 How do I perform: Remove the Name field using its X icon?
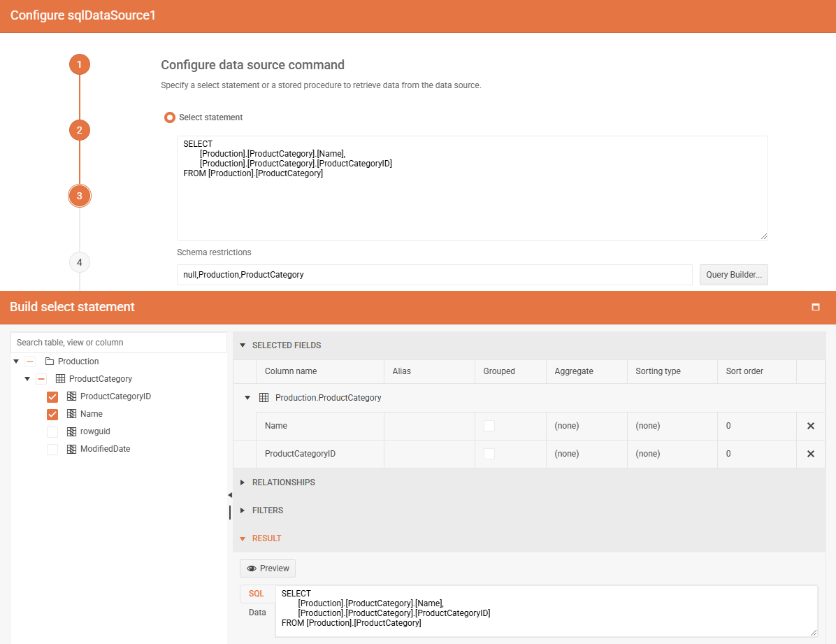[810, 425]
